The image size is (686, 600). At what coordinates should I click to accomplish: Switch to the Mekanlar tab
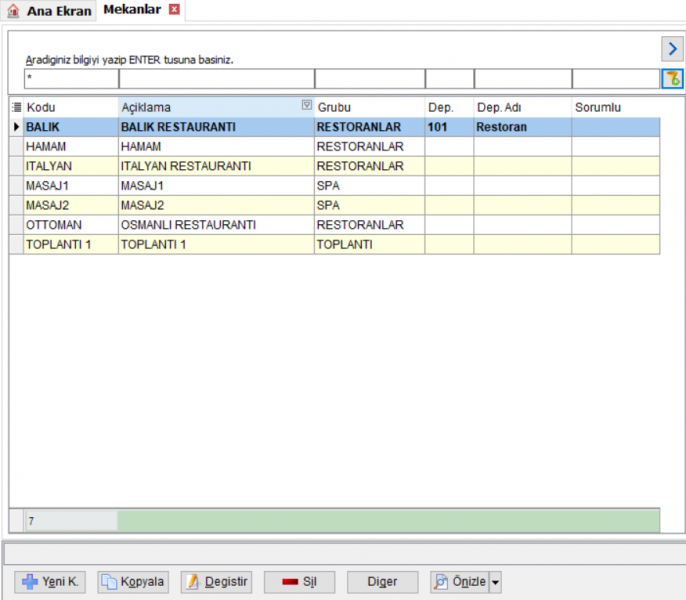132,10
